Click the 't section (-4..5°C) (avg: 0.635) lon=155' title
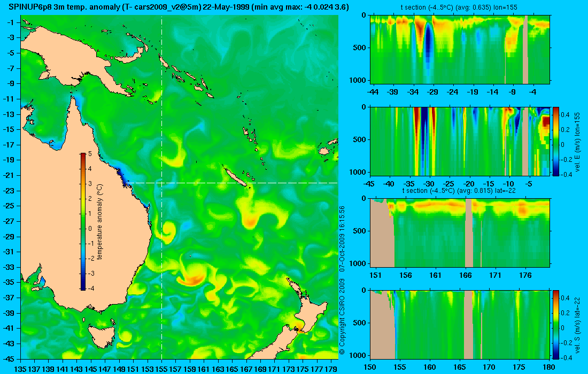The width and height of the screenshot is (588, 374). [x=460, y=7]
